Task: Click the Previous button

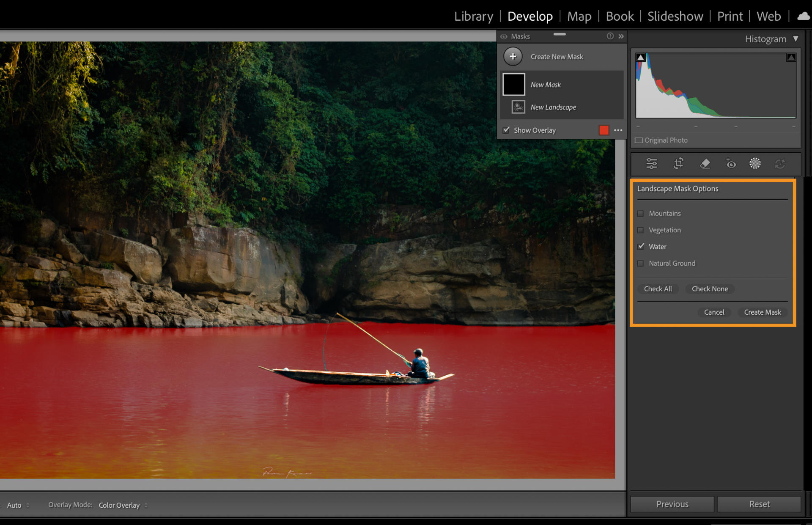Action: [x=672, y=504]
